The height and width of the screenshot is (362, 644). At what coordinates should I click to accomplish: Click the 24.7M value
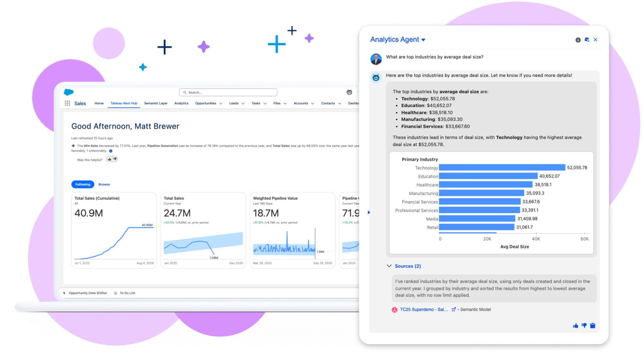177,213
